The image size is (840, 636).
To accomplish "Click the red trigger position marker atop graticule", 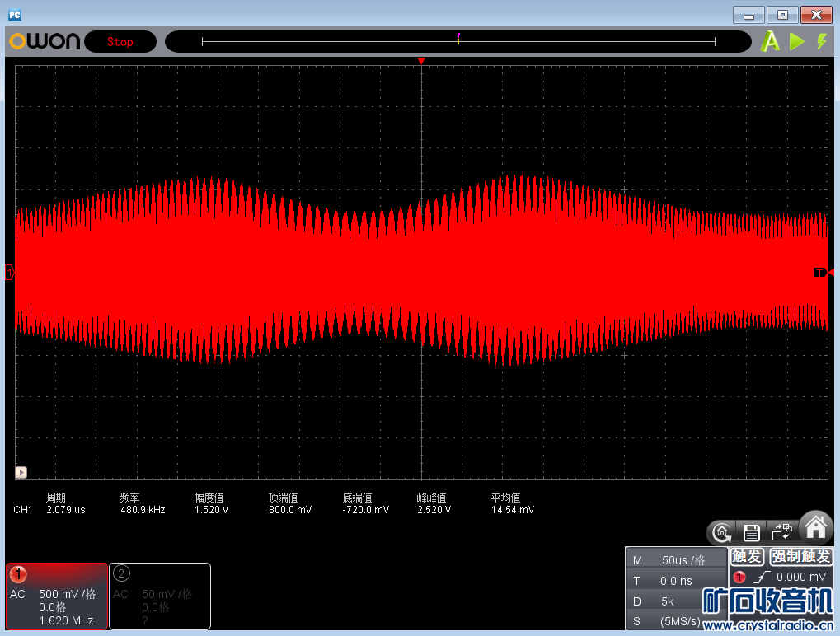I will coord(421,61).
